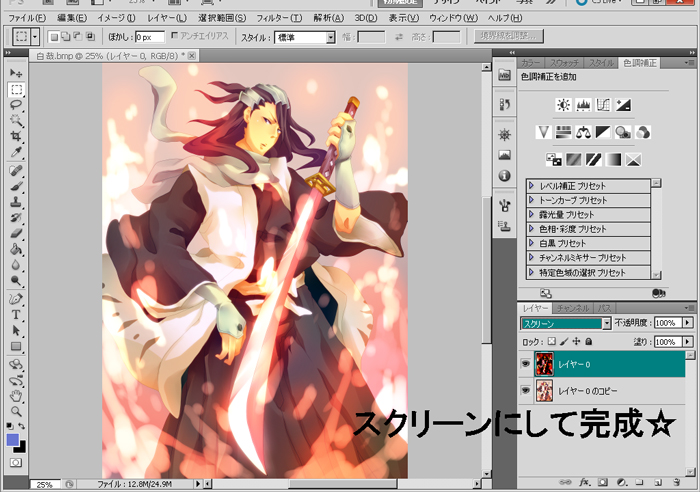The width and height of the screenshot is (700, 492).
Task: Add a Curves adjustment
Action: click(603, 104)
